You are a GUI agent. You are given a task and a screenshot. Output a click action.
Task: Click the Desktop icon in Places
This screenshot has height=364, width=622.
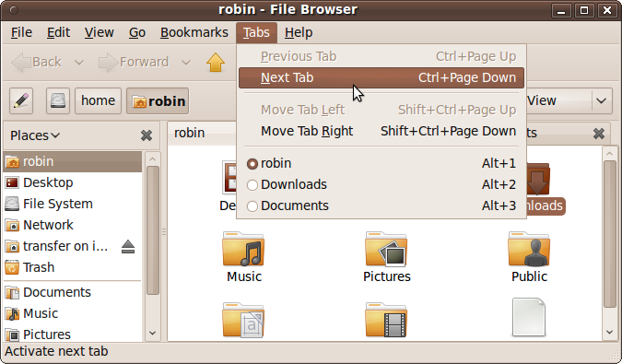12,182
